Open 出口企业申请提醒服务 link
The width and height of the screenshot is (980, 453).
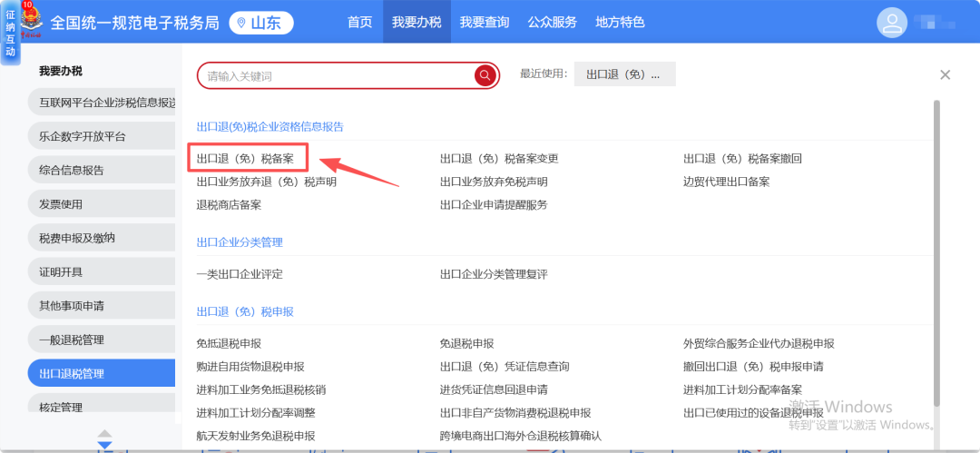tap(494, 204)
